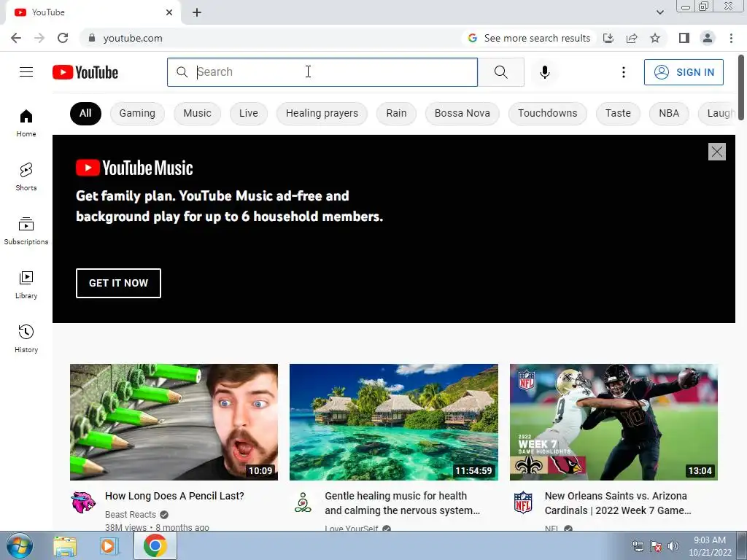Click NFL channel avatar
Image resolution: width=747 pixels, height=560 pixels.
coord(522,502)
